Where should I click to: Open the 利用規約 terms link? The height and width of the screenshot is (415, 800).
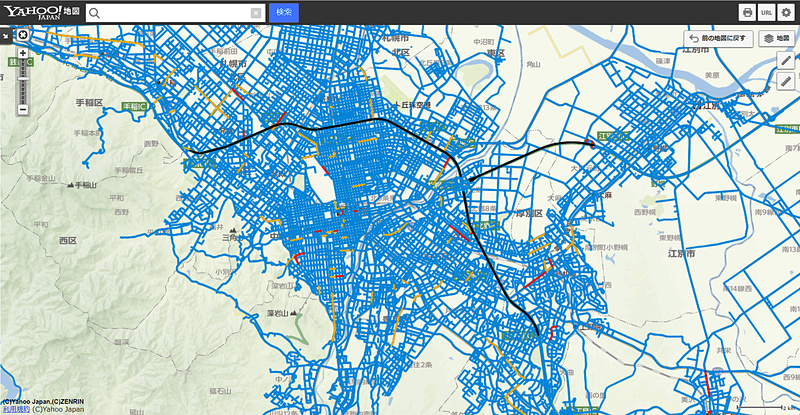tap(16, 409)
